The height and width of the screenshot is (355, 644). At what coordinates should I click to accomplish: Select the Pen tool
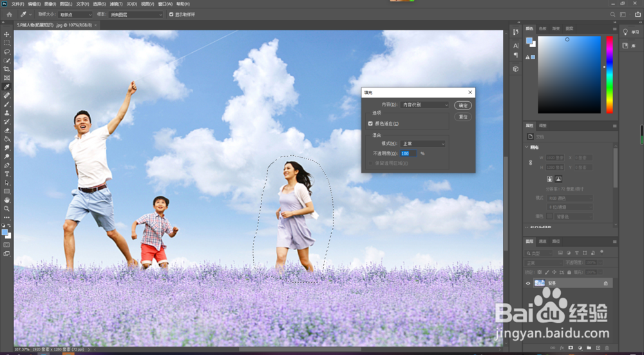6,165
